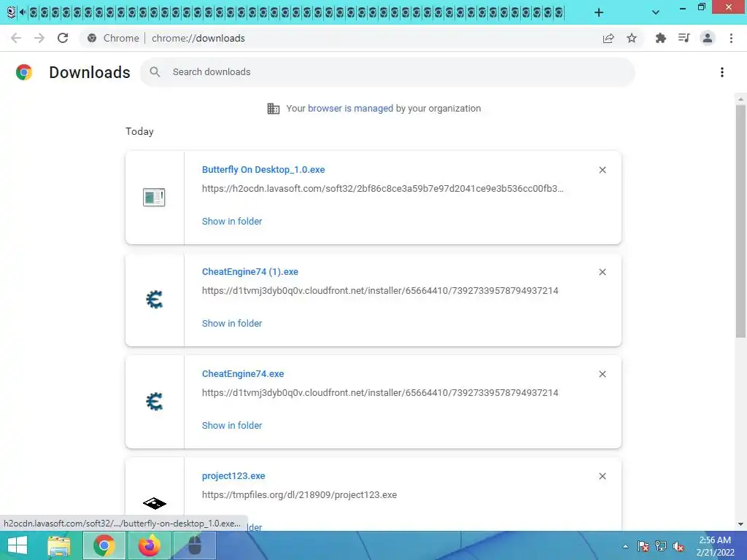Open the Windows Start button
This screenshot has width=747, height=560.
point(18,545)
